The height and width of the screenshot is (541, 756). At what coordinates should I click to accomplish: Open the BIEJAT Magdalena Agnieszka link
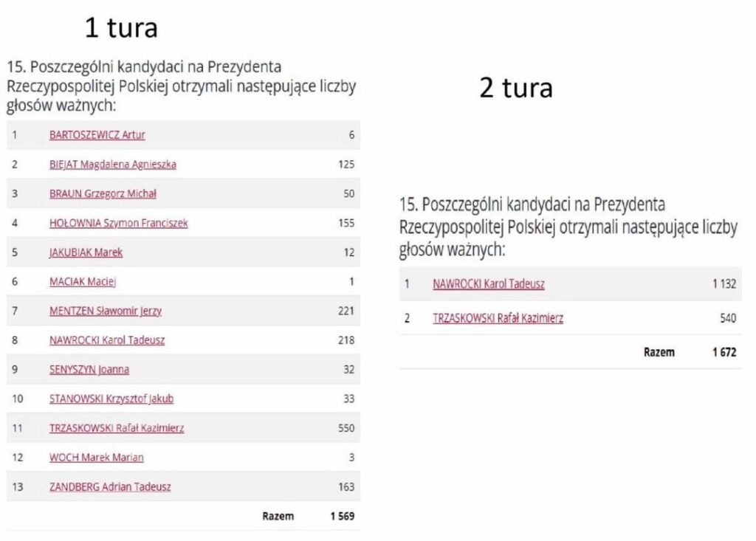tap(113, 165)
